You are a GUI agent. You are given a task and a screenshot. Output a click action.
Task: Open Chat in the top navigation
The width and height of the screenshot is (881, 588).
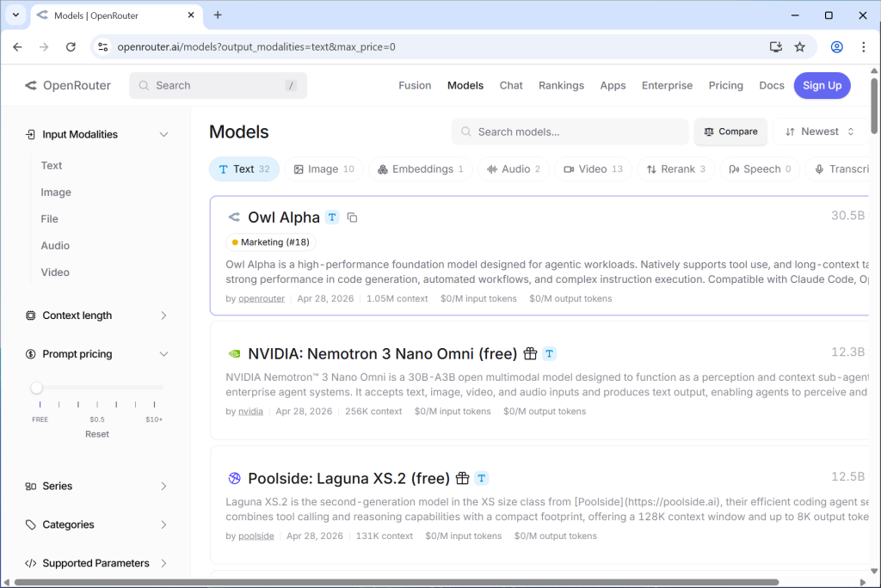tap(511, 85)
